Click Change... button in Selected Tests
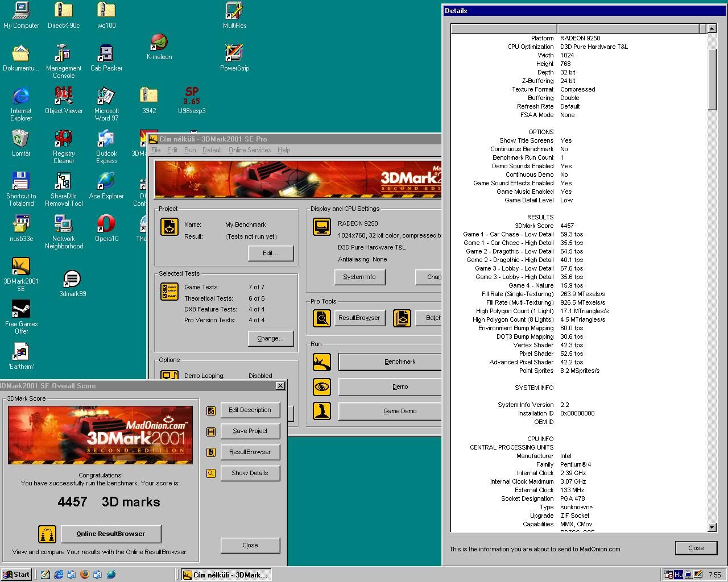This screenshot has width=728, height=582. (271, 338)
